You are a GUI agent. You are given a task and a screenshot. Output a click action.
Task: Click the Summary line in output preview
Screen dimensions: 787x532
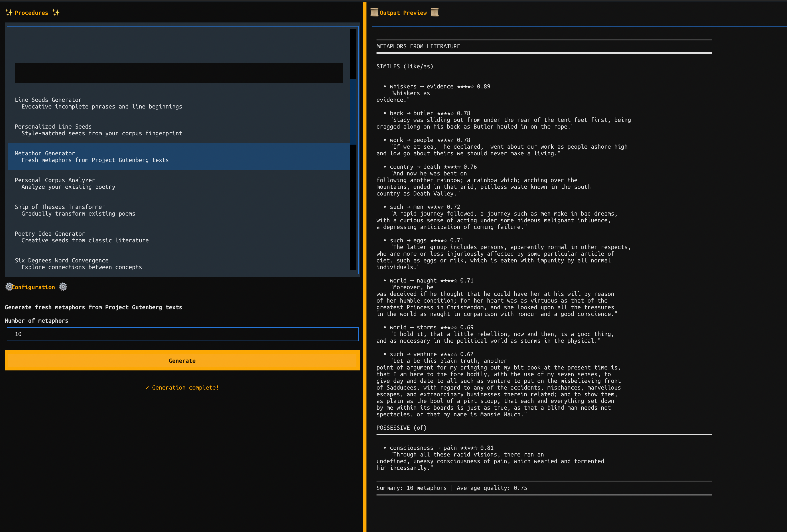451,488
